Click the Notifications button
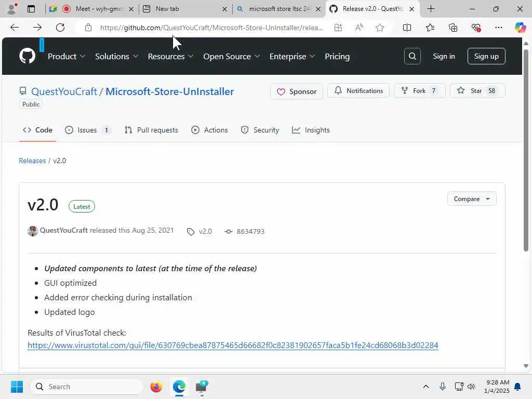Image resolution: width=532 pixels, height=399 pixels. [x=358, y=91]
